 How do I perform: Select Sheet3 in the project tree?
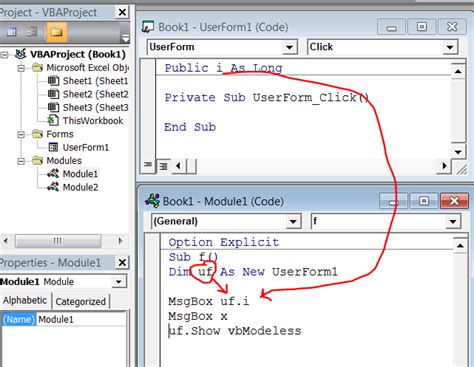tap(95, 108)
